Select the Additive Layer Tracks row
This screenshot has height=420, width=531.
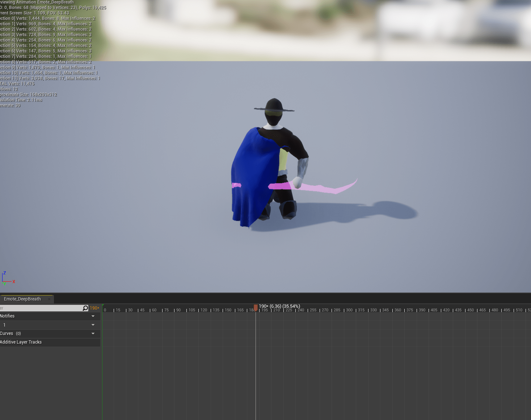tap(21, 342)
